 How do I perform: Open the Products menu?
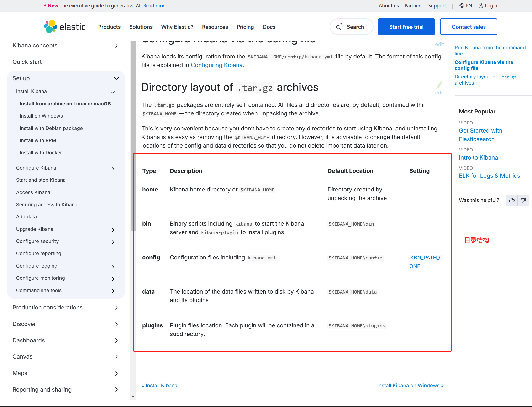tap(109, 27)
